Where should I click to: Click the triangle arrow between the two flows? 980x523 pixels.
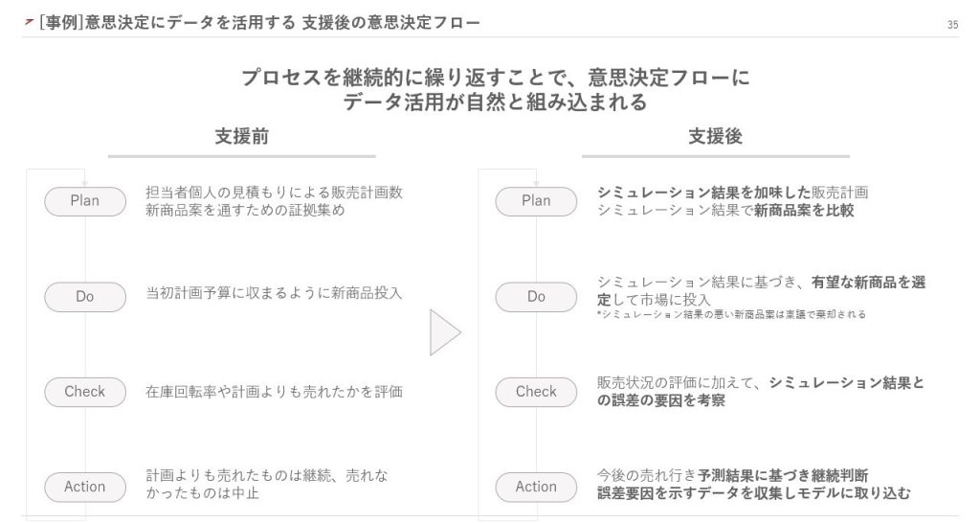[446, 332]
